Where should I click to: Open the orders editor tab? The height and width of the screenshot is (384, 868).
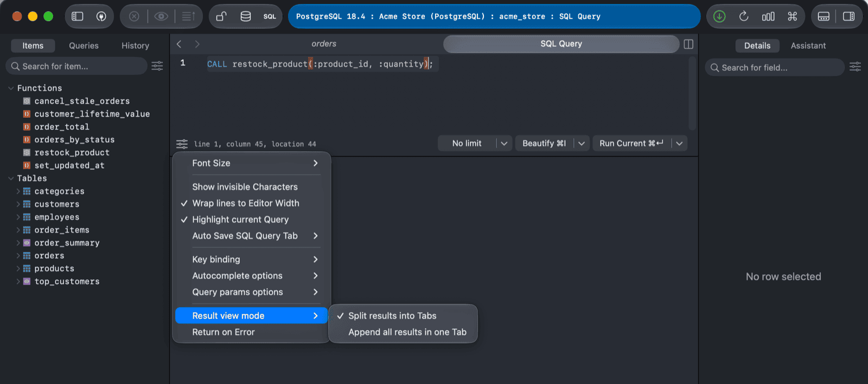(x=324, y=44)
